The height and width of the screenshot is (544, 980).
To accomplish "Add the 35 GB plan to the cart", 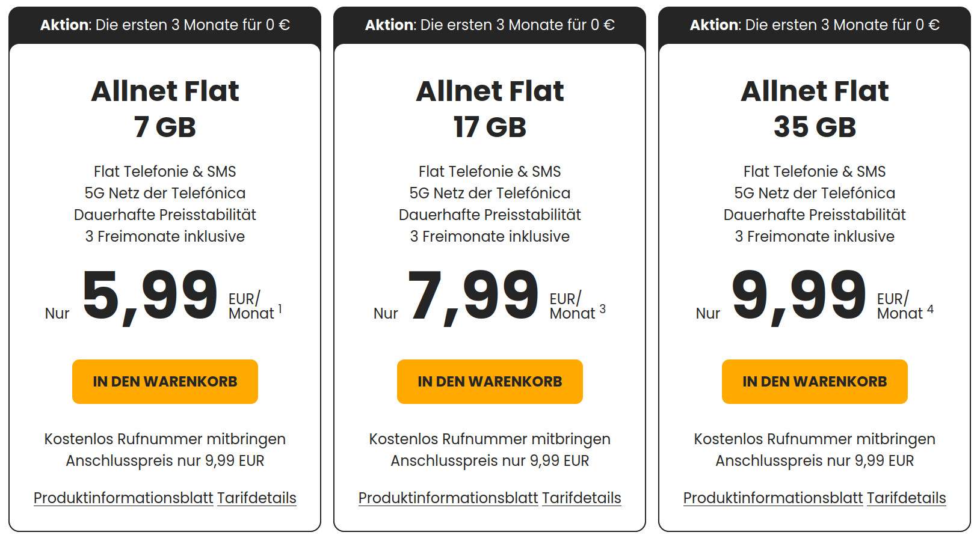I will point(815,382).
